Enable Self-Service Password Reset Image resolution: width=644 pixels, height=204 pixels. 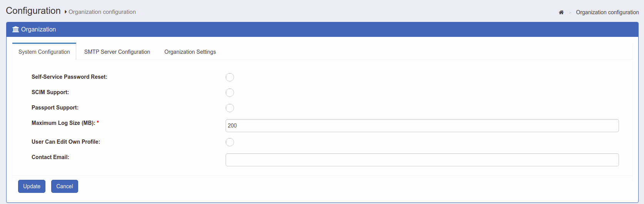click(230, 77)
